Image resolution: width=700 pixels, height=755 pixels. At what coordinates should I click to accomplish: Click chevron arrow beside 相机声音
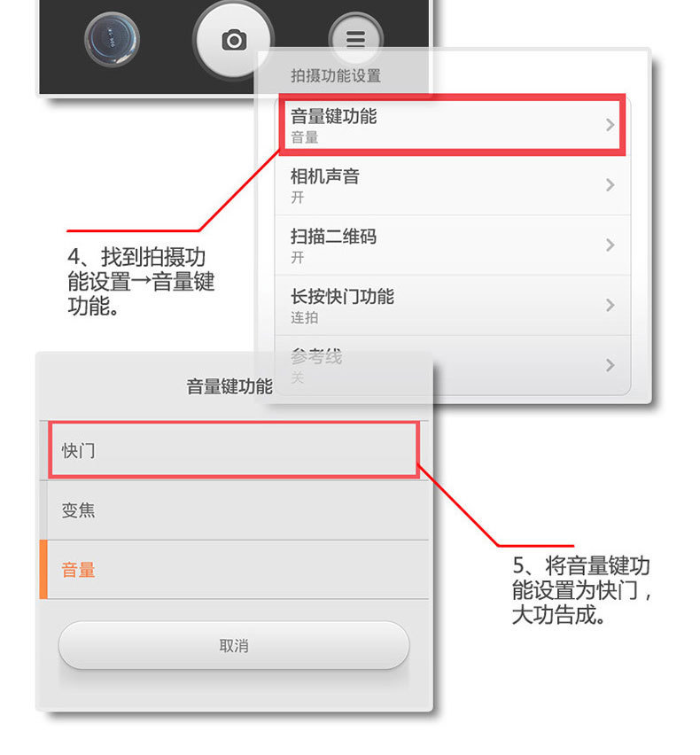610,185
